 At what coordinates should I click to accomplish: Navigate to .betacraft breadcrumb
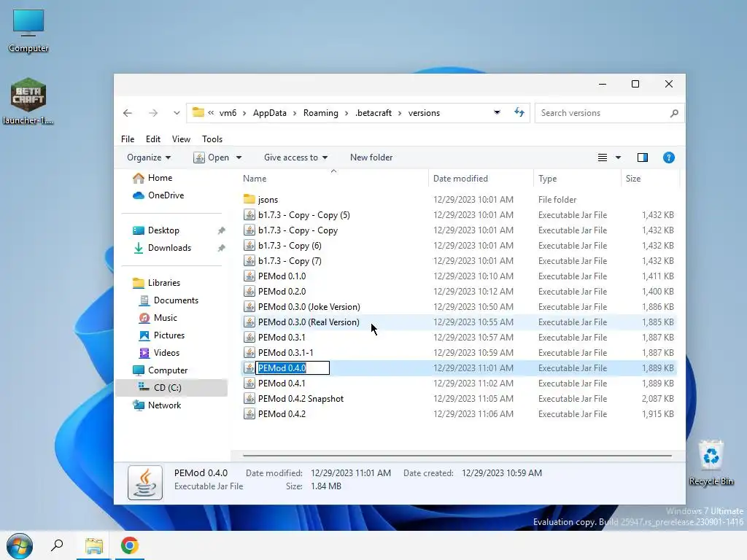(373, 113)
